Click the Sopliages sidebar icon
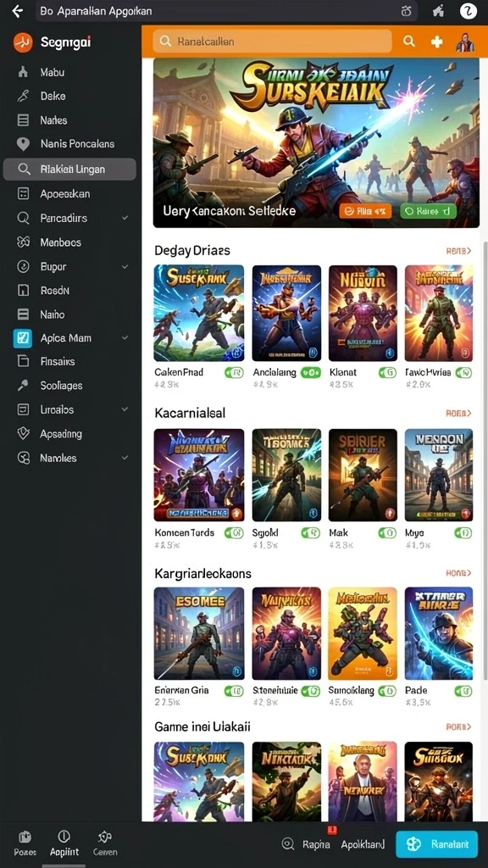 click(23, 386)
